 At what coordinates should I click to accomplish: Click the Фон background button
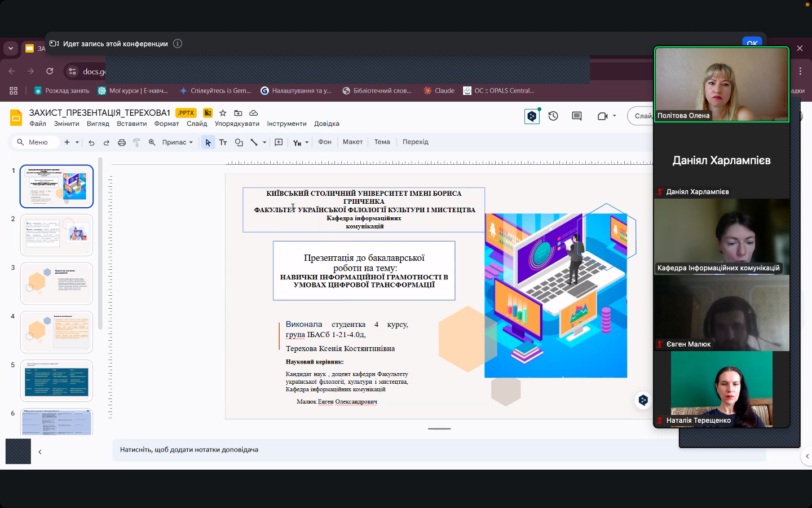[325, 142]
